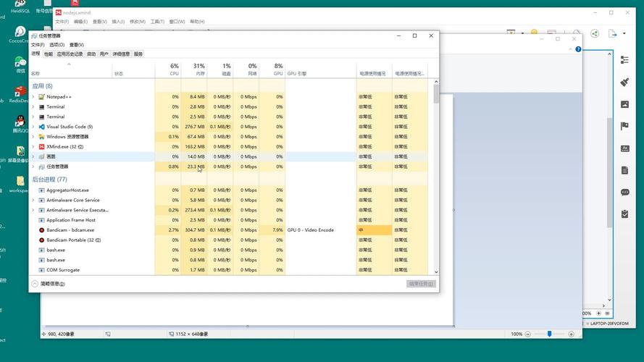Select the AggregatorHost.exe process row
The height and width of the screenshot is (362, 644).
[229, 190]
